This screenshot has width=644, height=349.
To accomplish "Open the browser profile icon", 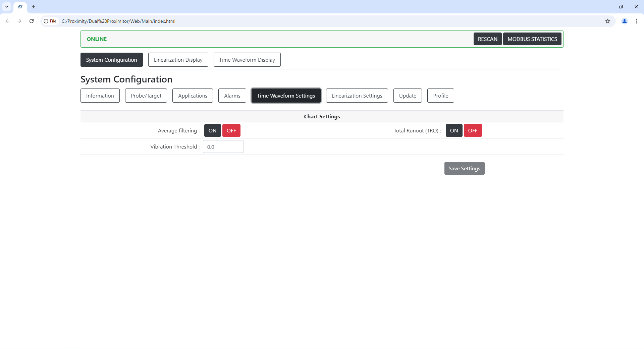I will [x=625, y=21].
